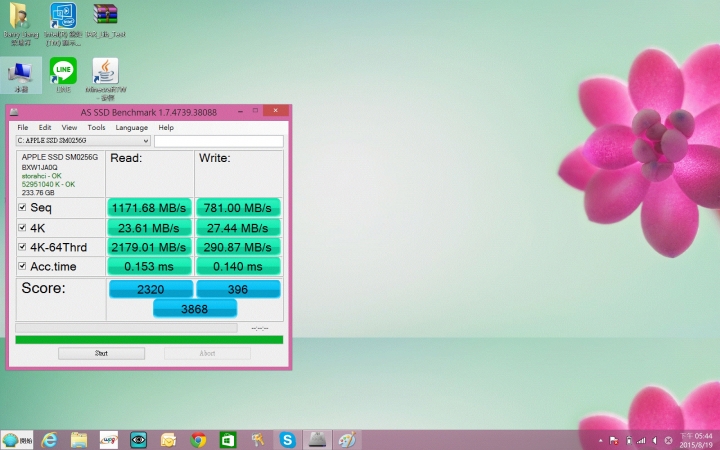The image size is (720, 450).
Task: Uncheck the Seq test checkbox
Action: click(x=22, y=207)
